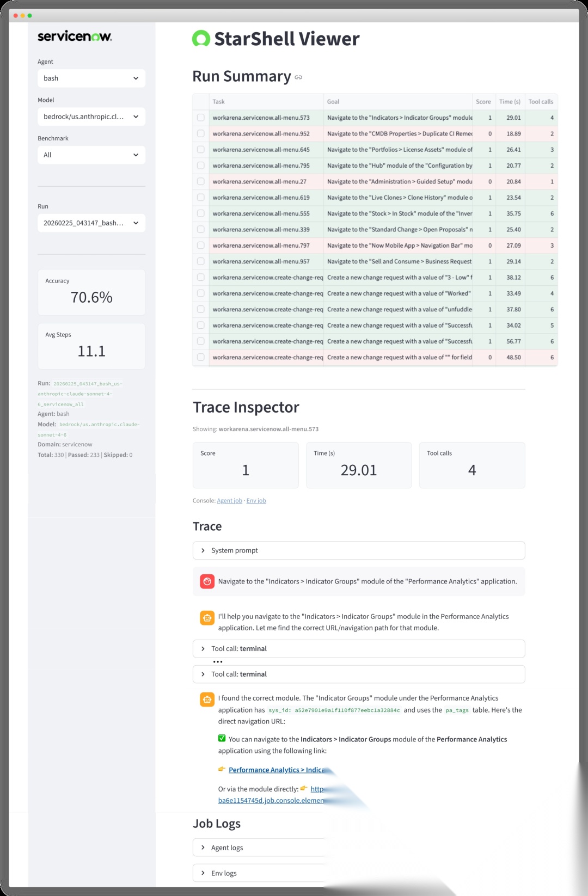Open the Run dropdown 20260225_043147_bash
This screenshot has height=896, width=588.
[x=91, y=223]
